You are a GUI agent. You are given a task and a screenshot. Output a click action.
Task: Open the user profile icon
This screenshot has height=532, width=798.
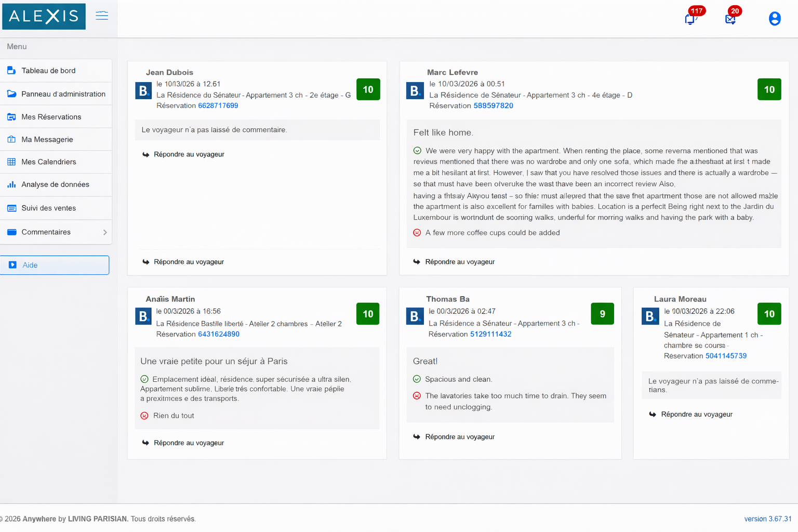774,19
